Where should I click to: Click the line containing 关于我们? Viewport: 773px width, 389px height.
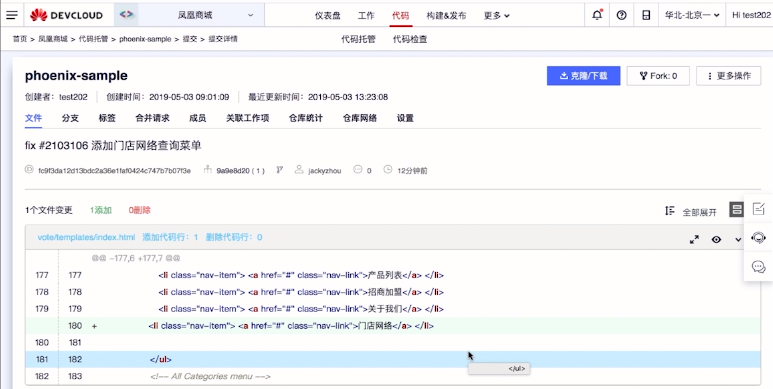click(393, 309)
